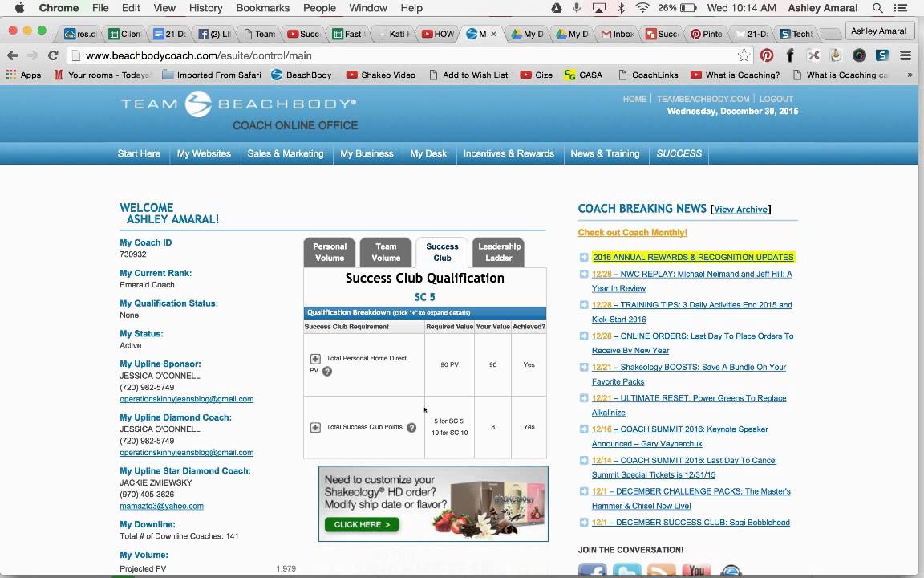Image resolution: width=924 pixels, height=578 pixels.
Task: Click bullet icon next to 2016 Annual Rewards news
Action: (583, 257)
